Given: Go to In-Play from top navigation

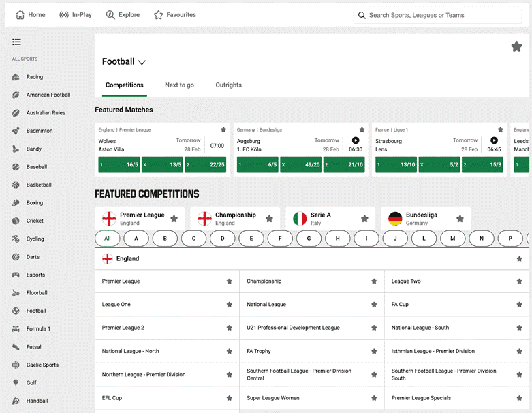Looking at the screenshot, I should pyautogui.click(x=75, y=14).
